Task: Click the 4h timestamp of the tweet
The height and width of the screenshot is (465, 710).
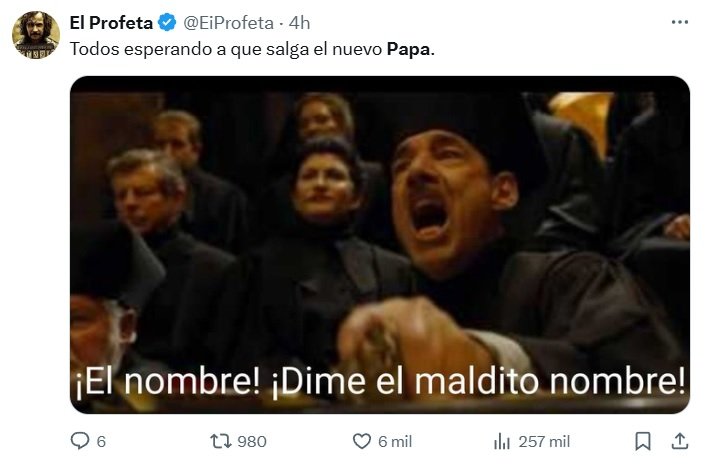Action: click(299, 23)
